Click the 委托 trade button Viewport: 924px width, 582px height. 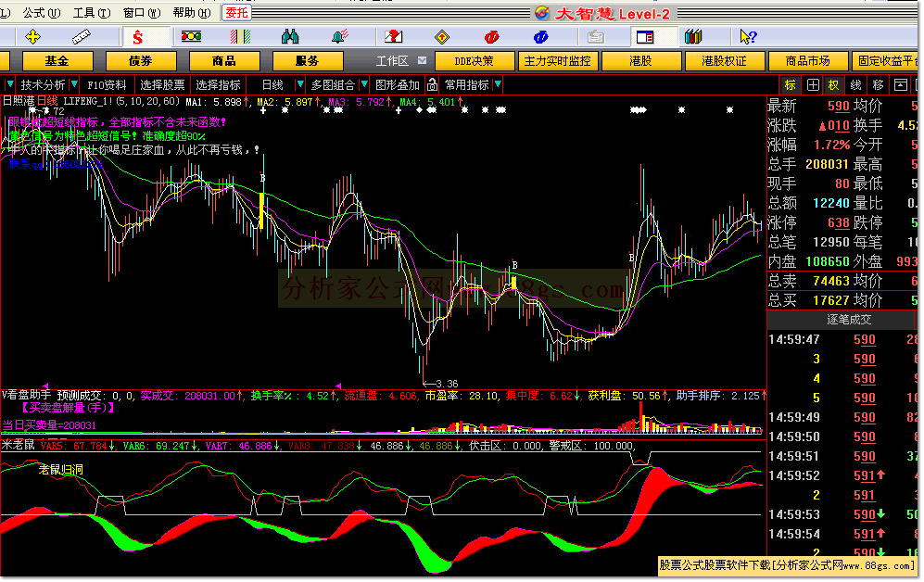[237, 12]
